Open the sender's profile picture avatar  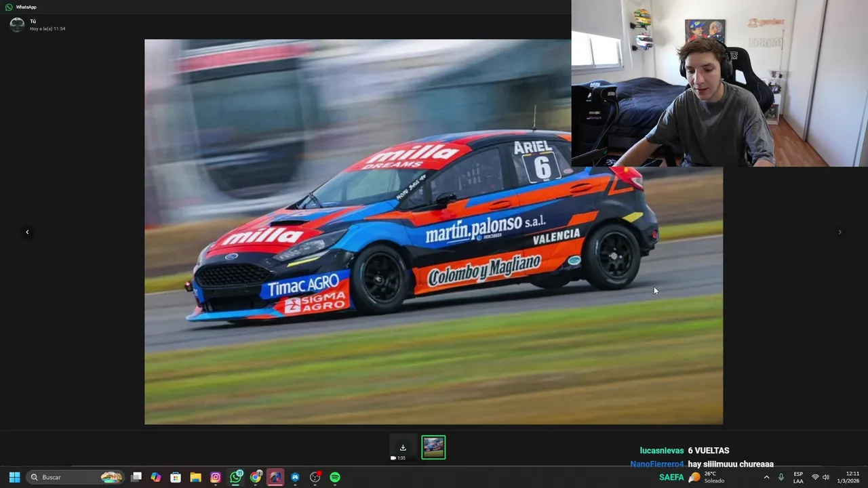coord(17,25)
